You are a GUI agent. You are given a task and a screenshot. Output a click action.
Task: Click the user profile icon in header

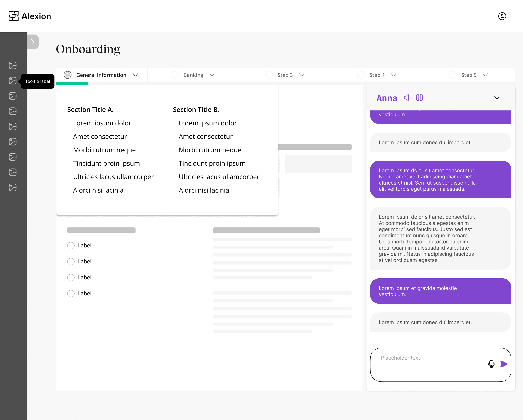tap(502, 16)
